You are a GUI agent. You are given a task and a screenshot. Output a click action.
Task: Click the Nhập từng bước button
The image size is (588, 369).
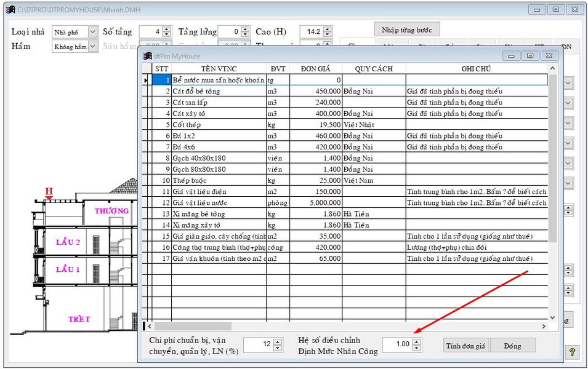406,30
